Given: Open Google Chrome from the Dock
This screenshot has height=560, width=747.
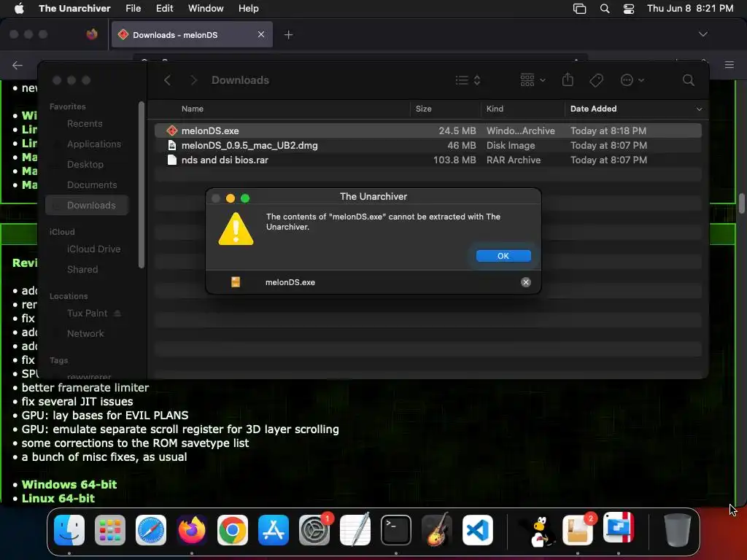Looking at the screenshot, I should 233,529.
